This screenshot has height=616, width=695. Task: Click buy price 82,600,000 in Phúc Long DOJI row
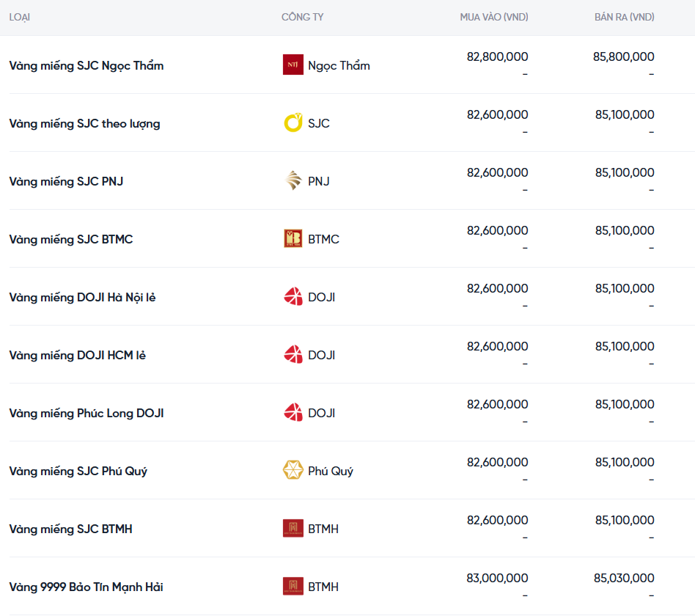[497, 405]
